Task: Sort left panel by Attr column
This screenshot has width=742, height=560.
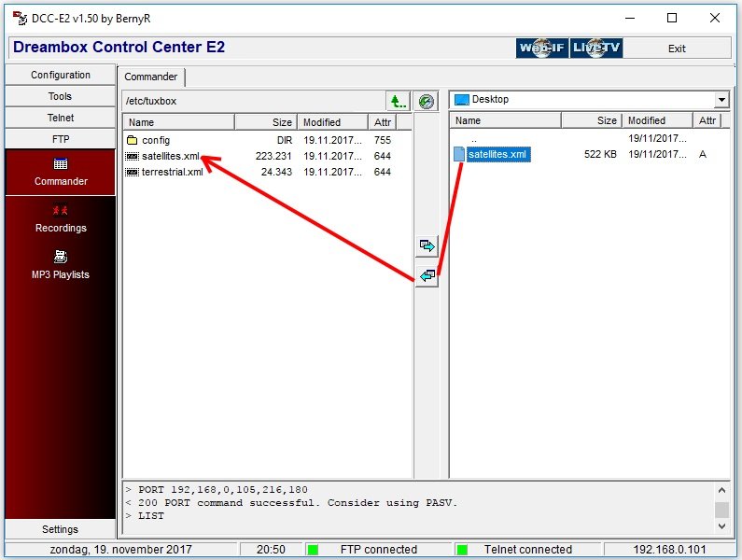Action: pos(383,122)
